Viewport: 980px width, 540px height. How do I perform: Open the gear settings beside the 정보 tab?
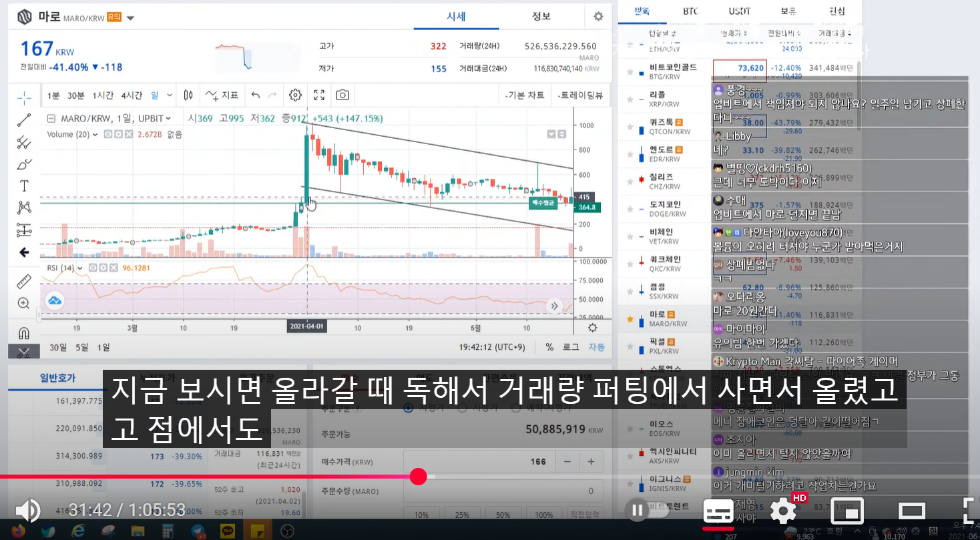(598, 16)
